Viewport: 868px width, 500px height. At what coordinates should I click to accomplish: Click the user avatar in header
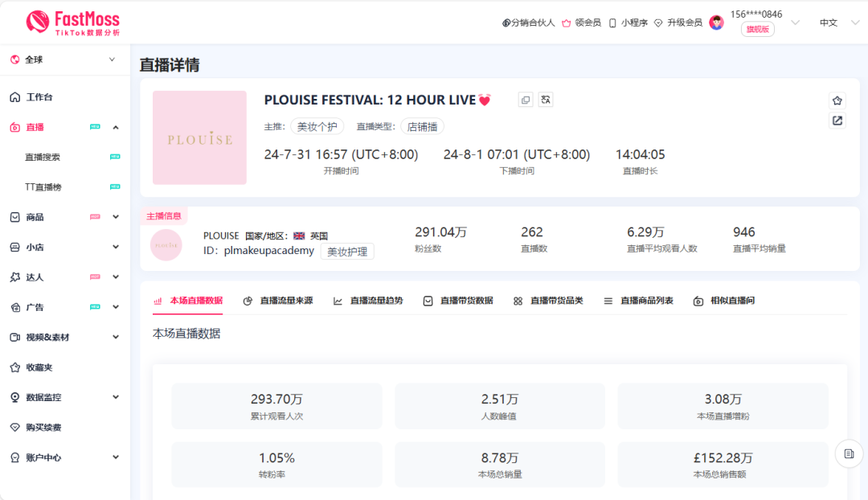(x=716, y=23)
